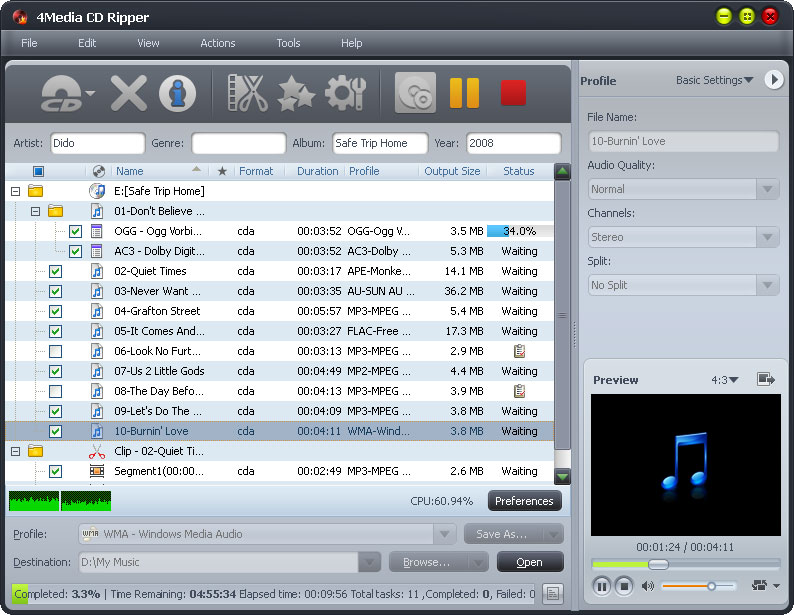Uncheck the 02-Quiet Times track checkbox

coord(56,271)
